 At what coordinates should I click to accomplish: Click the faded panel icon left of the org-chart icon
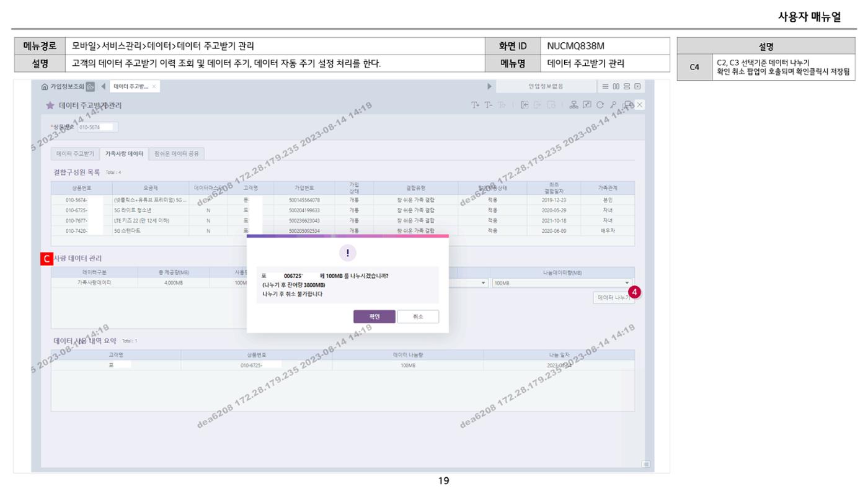pos(551,105)
